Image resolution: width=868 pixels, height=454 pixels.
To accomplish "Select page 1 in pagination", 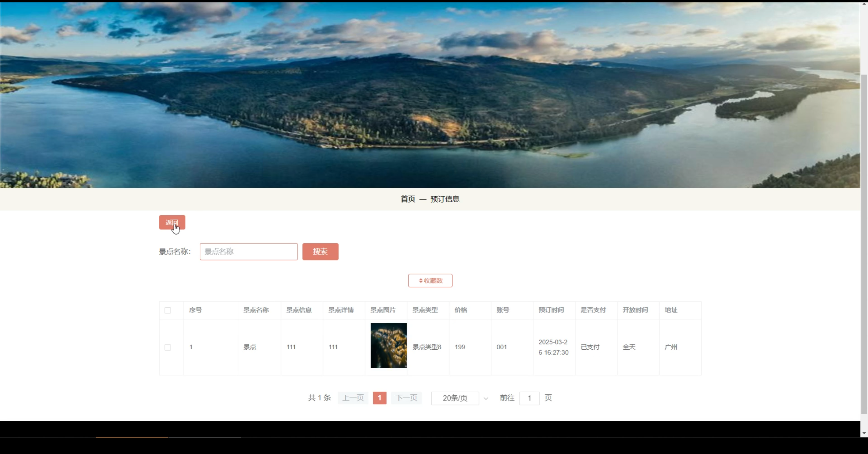I will point(379,398).
